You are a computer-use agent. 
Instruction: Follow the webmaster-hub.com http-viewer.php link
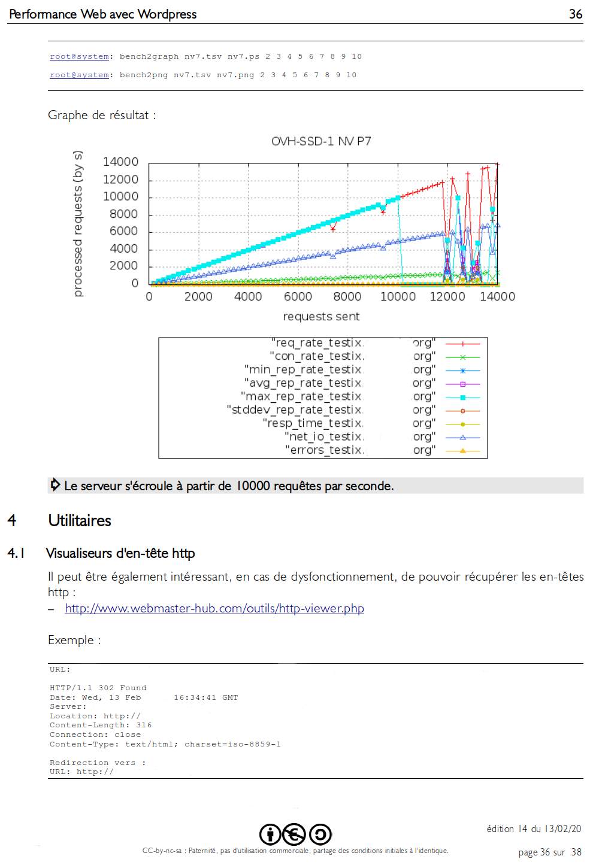(214, 608)
